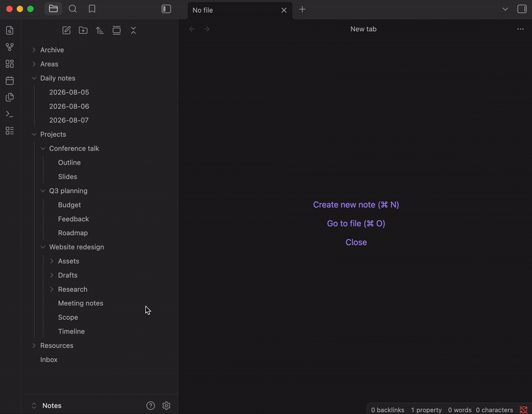
Task: Click the templates ribbon icon
Action: point(10,98)
